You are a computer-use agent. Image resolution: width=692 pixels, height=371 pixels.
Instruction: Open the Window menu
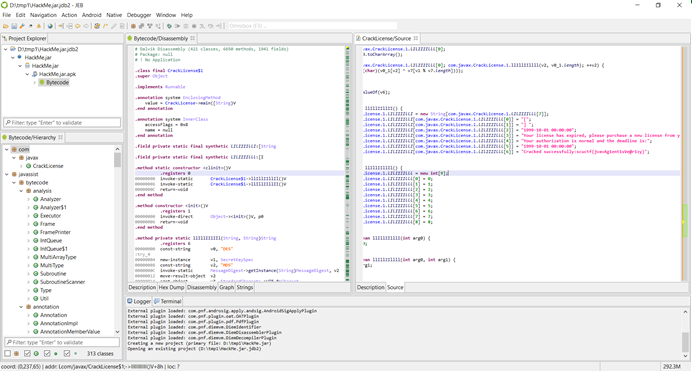(165, 15)
